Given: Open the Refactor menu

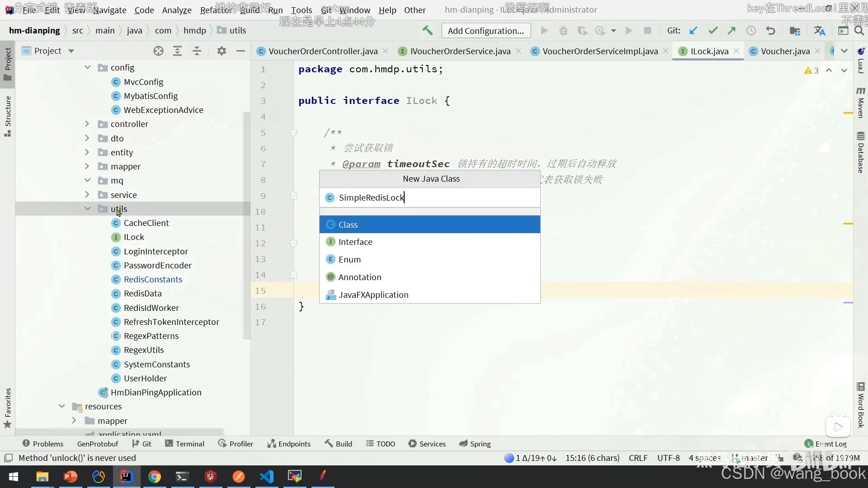Looking at the screenshot, I should (x=215, y=10).
